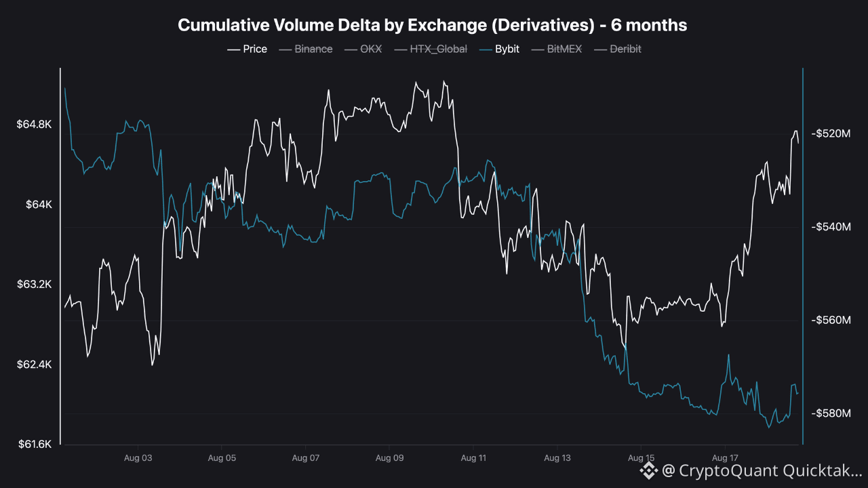Toggle the Price series in the legend
This screenshot has height=488, width=868.
[x=247, y=49]
